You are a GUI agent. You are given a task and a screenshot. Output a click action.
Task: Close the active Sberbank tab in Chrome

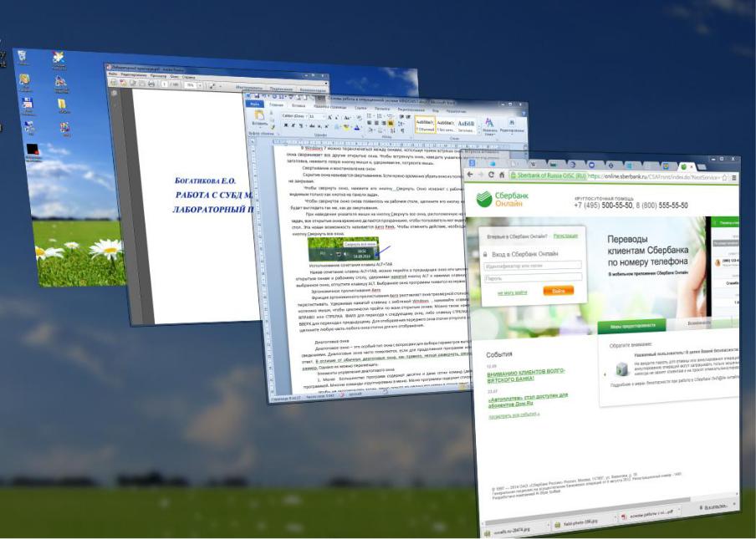(x=692, y=166)
